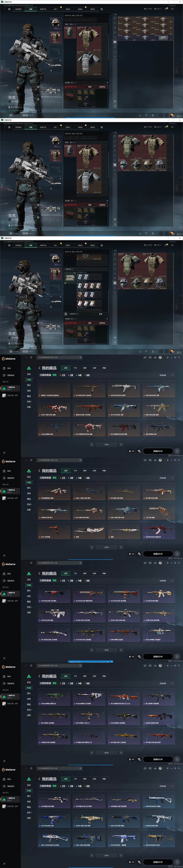Click 游戏运行中 button on page 1/14

point(158,451)
